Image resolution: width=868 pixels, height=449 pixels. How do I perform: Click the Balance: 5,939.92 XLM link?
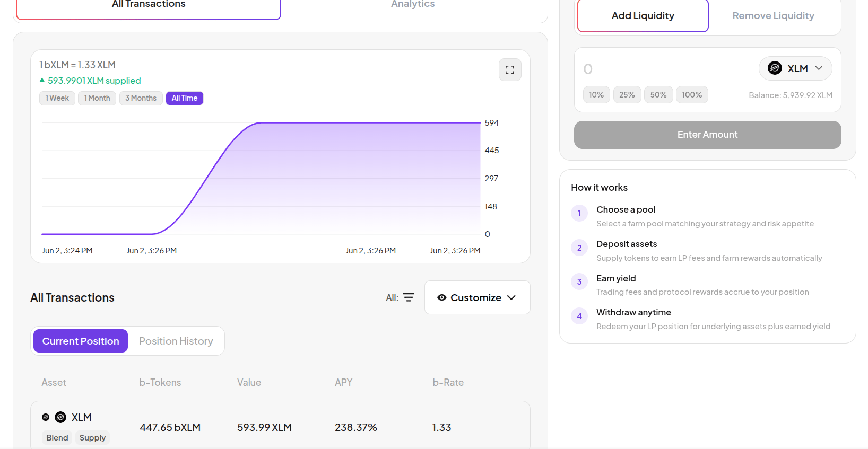[x=791, y=95]
